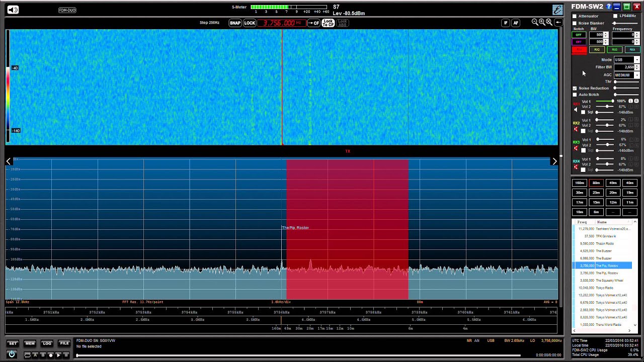644x362 pixels.
Task: Switch the spectrum view to IF
Action: pos(506,23)
